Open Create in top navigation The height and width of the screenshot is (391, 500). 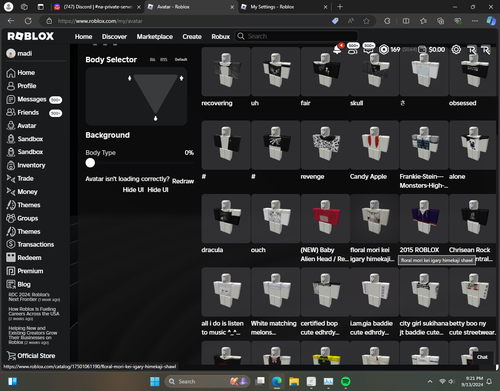pos(192,36)
